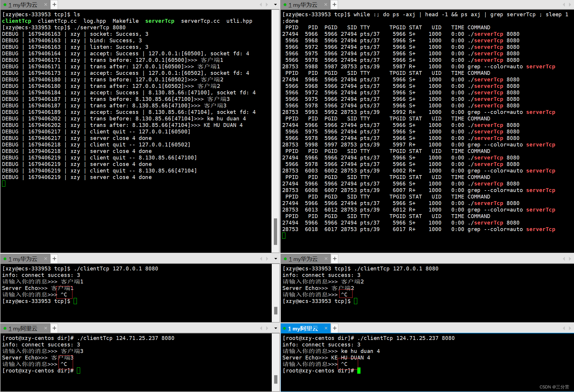Click the tab-scroll left arrow in the 客户端2 pane
Screen dimensions: 574x392
pyautogui.click(x=564, y=259)
